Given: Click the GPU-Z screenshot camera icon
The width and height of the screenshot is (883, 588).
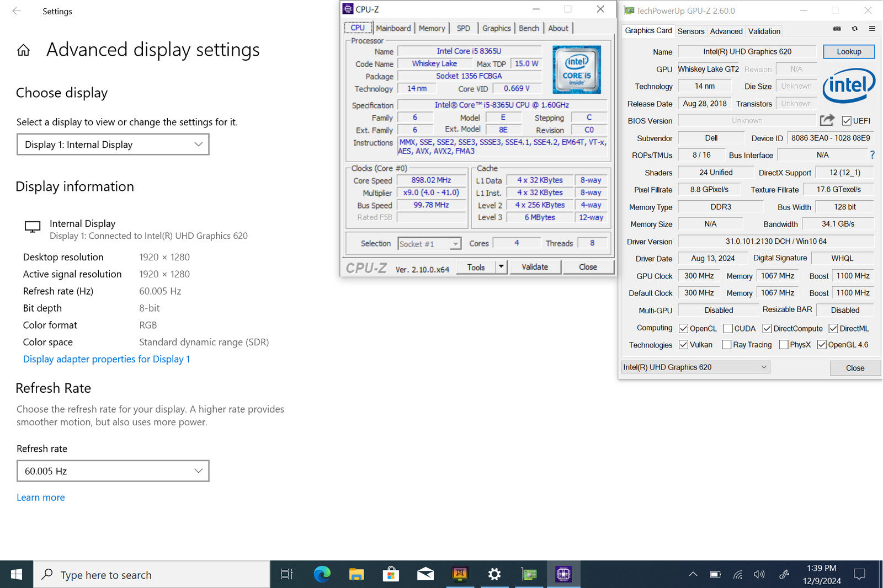Looking at the screenshot, I should click(837, 29).
